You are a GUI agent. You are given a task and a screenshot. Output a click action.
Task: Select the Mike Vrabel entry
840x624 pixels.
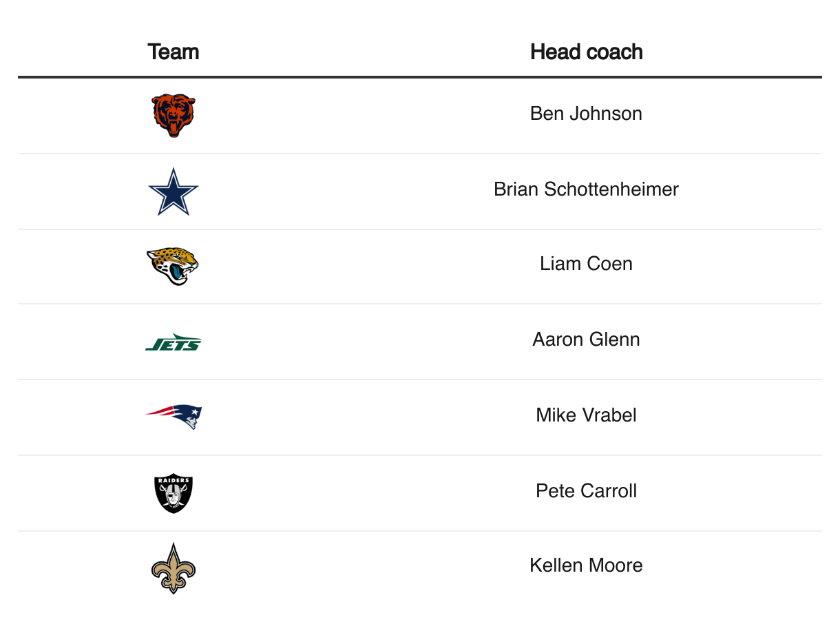point(587,415)
